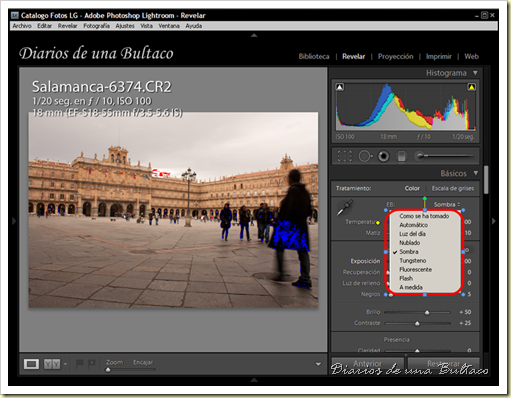Open the Ayuda menu
This screenshot has width=511, height=398.
tap(194, 26)
